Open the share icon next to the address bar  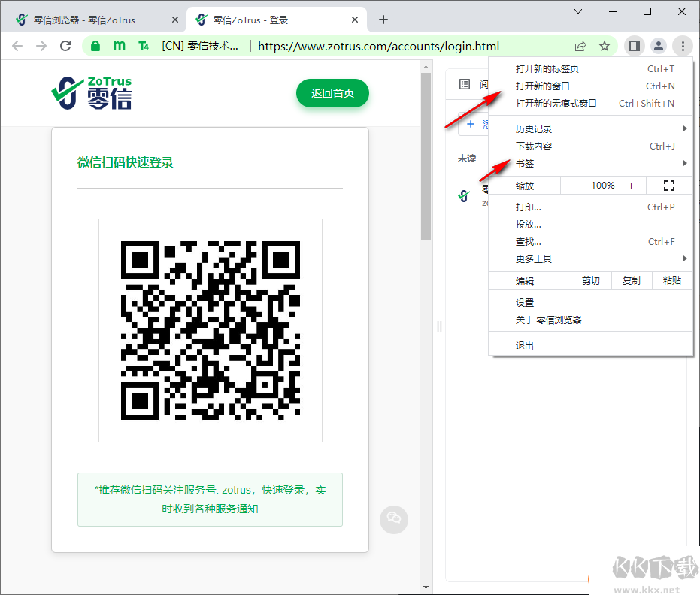580,46
